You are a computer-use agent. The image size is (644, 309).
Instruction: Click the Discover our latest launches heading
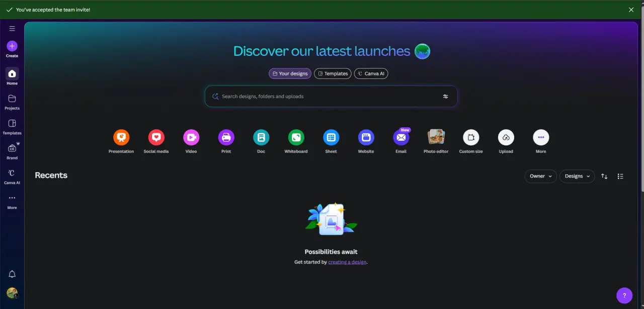[322, 51]
